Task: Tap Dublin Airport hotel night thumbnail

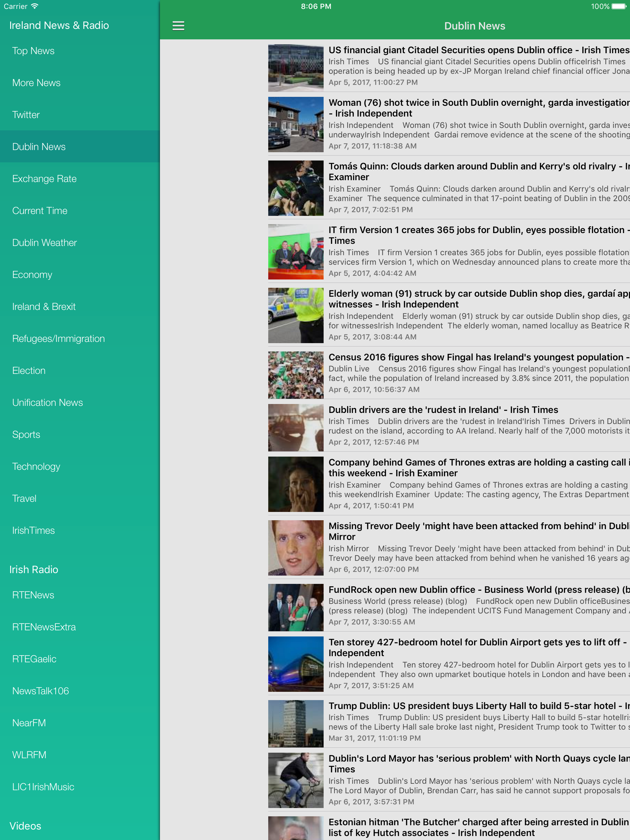Action: [296, 664]
